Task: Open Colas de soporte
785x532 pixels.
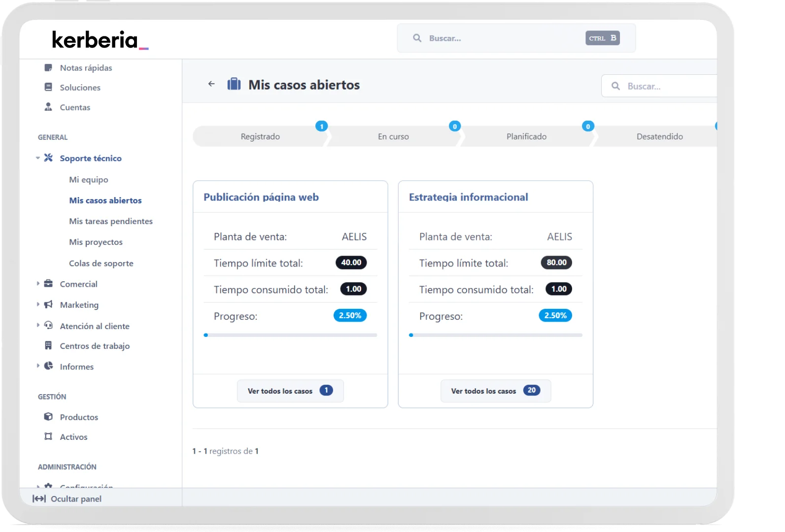Action: [x=101, y=263]
